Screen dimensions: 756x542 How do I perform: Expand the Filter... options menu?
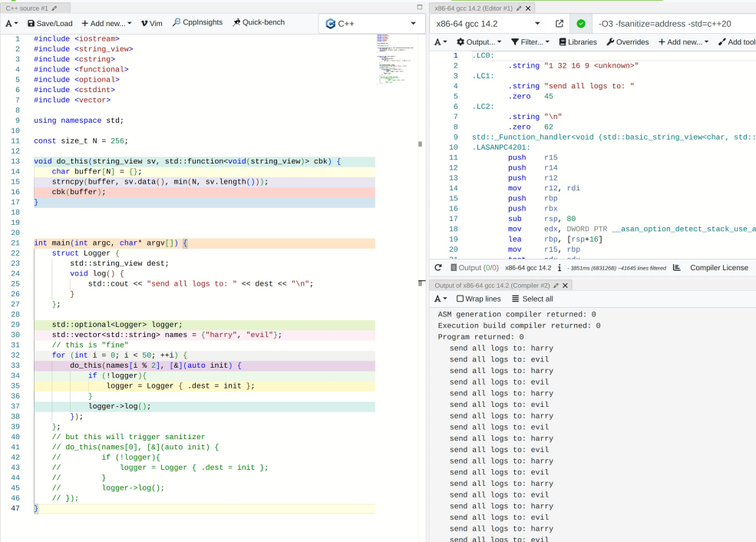[530, 42]
